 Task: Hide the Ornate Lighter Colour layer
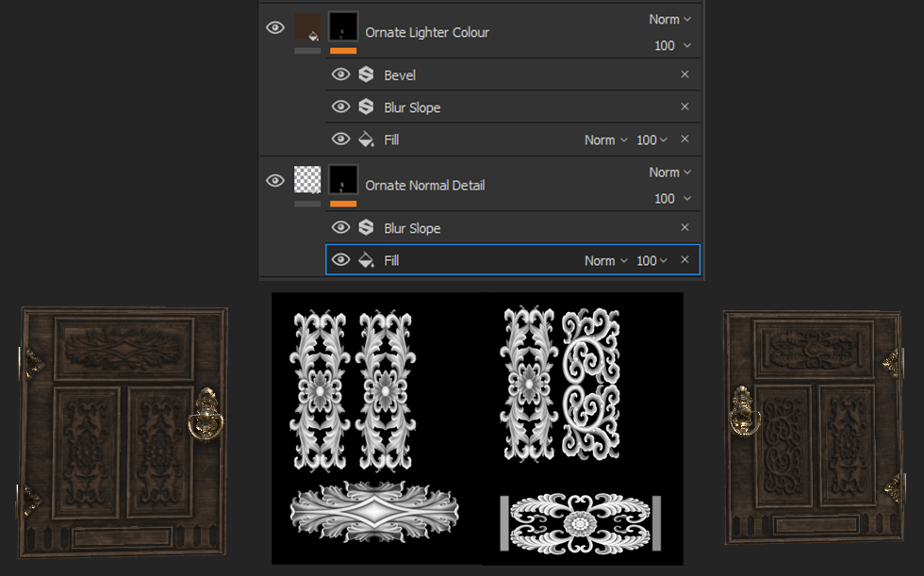(x=275, y=28)
